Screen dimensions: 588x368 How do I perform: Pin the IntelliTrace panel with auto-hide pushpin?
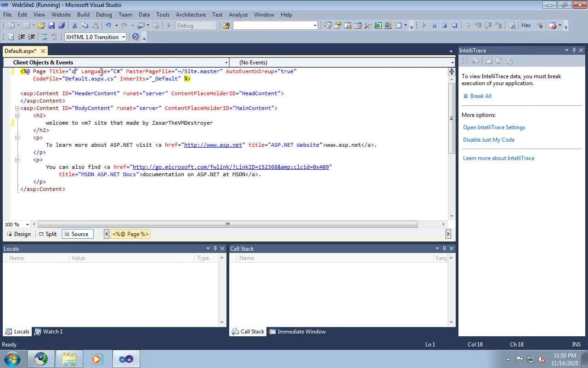[x=574, y=50]
